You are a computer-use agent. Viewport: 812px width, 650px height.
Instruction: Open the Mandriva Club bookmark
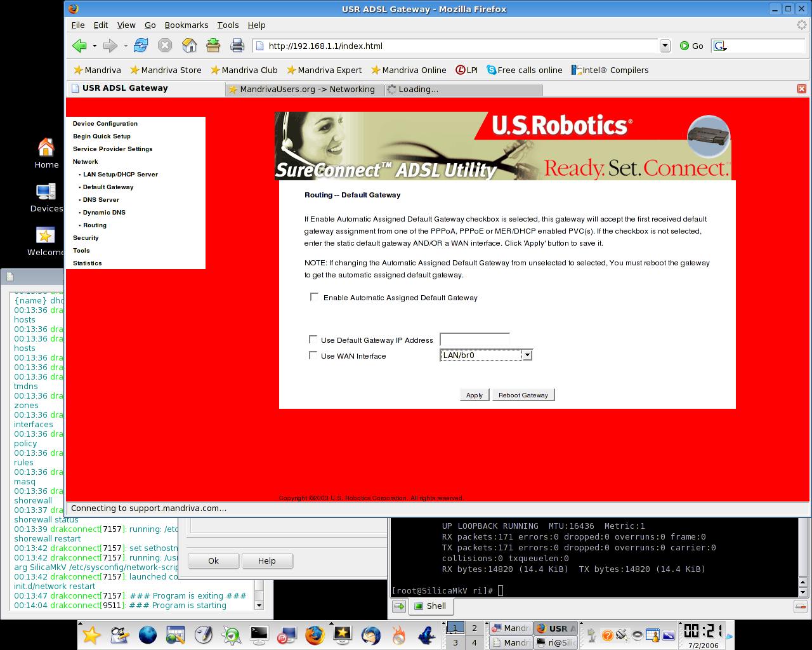click(x=244, y=70)
